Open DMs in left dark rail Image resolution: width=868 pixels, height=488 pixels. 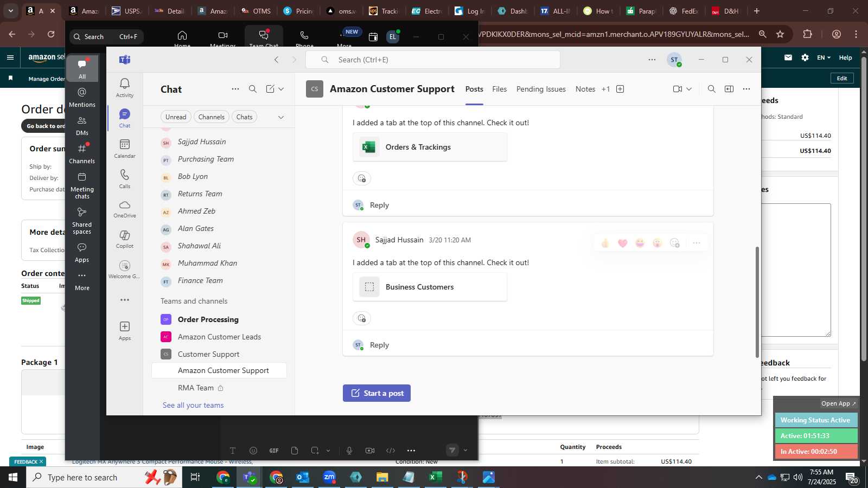pyautogui.click(x=82, y=126)
